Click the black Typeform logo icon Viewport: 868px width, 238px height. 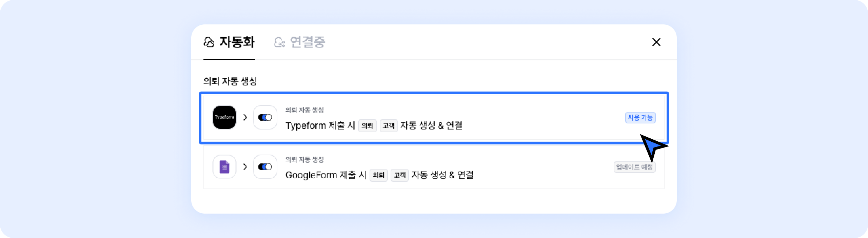click(x=224, y=117)
